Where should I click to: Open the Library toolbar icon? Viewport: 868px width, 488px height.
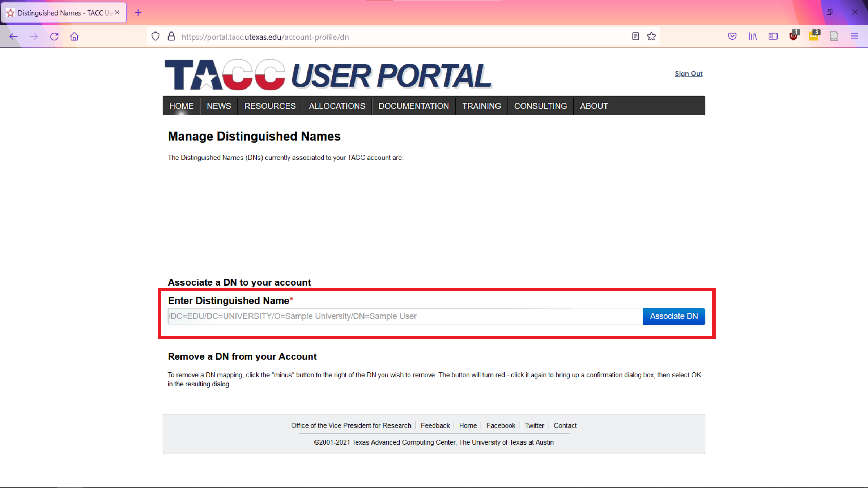click(x=753, y=36)
